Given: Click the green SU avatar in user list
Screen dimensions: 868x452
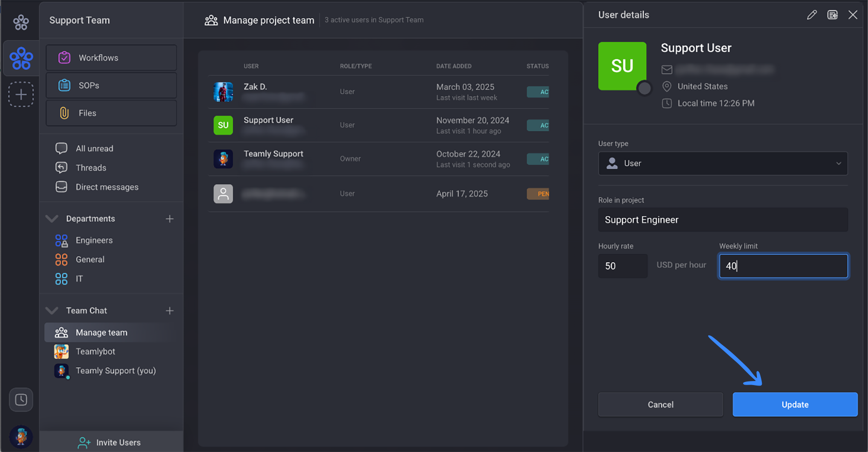Looking at the screenshot, I should (x=223, y=125).
